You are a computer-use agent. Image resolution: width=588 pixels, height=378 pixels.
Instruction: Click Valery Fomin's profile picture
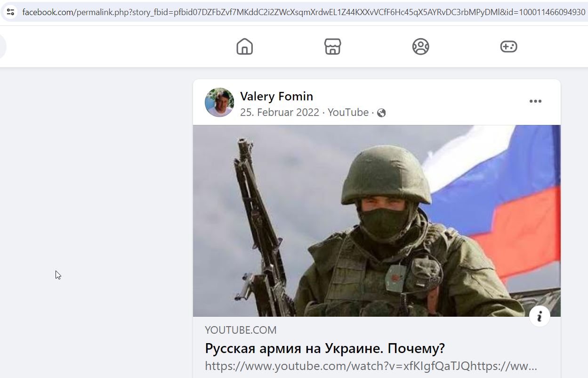219,102
